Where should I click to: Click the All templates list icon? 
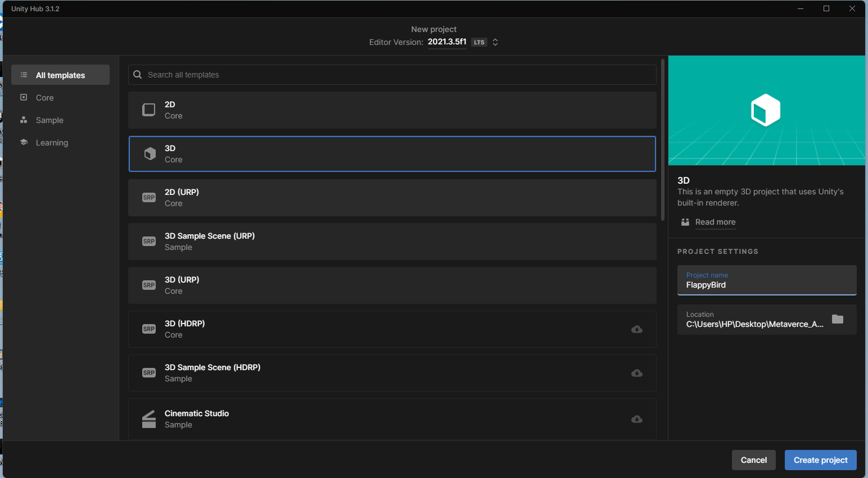click(24, 75)
